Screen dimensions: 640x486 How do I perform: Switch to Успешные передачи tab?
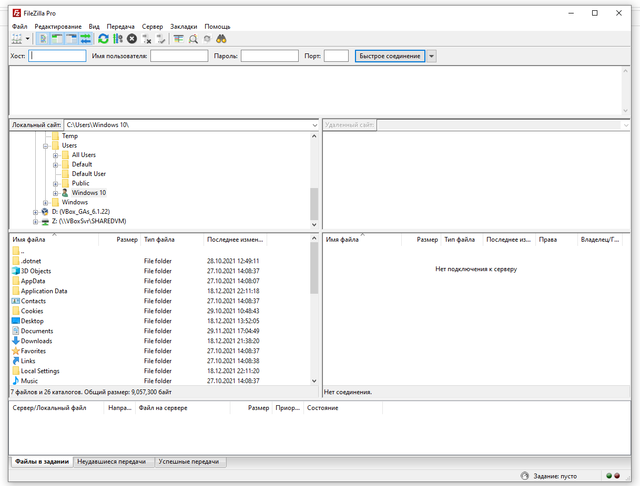point(189,462)
